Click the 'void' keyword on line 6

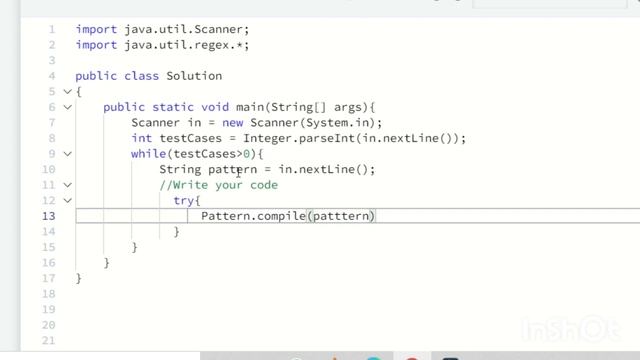click(x=215, y=107)
